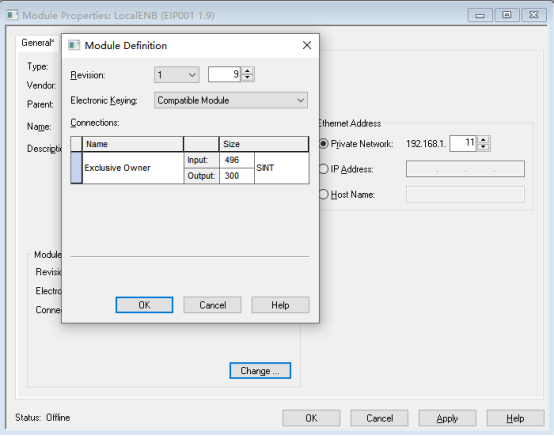Image resolution: width=554 pixels, height=436 pixels.
Task: Click the Change ... button
Action: pos(260,371)
